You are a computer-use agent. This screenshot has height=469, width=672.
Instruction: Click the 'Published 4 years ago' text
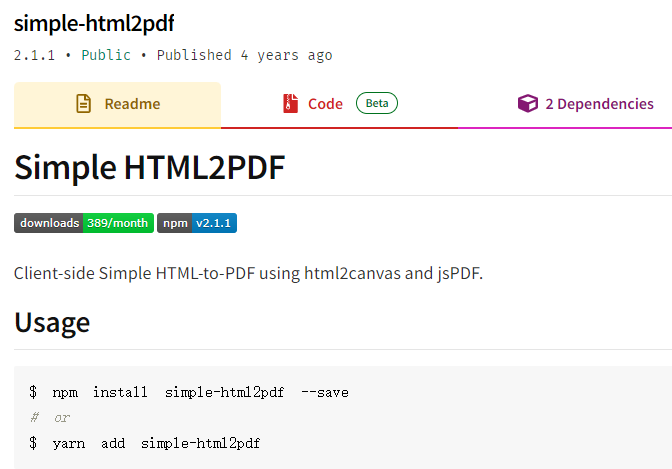[x=244, y=55]
